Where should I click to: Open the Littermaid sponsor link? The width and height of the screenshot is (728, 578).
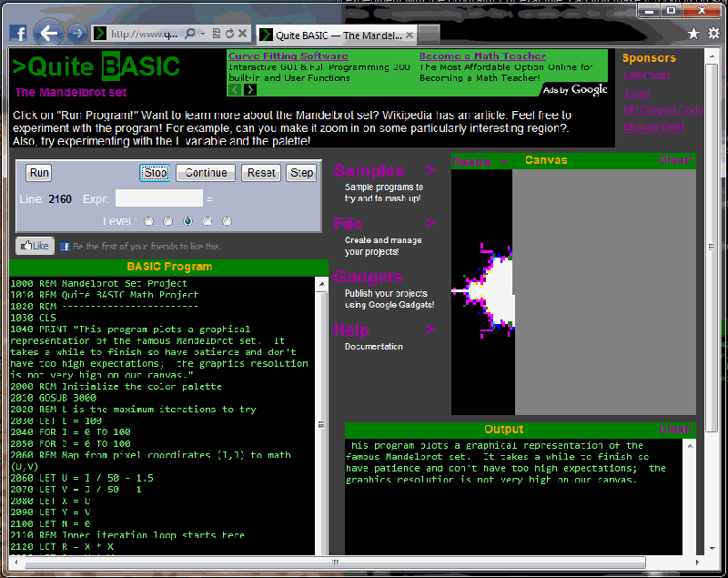[646, 76]
